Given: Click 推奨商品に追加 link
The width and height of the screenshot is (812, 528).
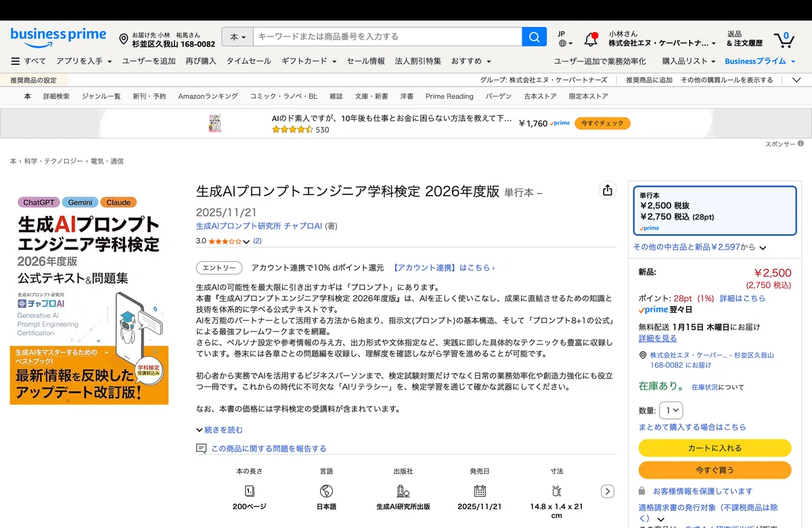Looking at the screenshot, I should click(x=650, y=80).
